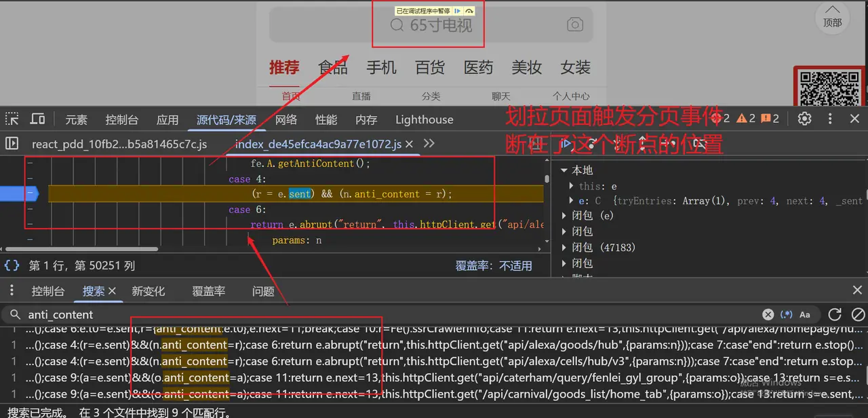Refresh the search results
The width and height of the screenshot is (868, 418).
[834, 314]
